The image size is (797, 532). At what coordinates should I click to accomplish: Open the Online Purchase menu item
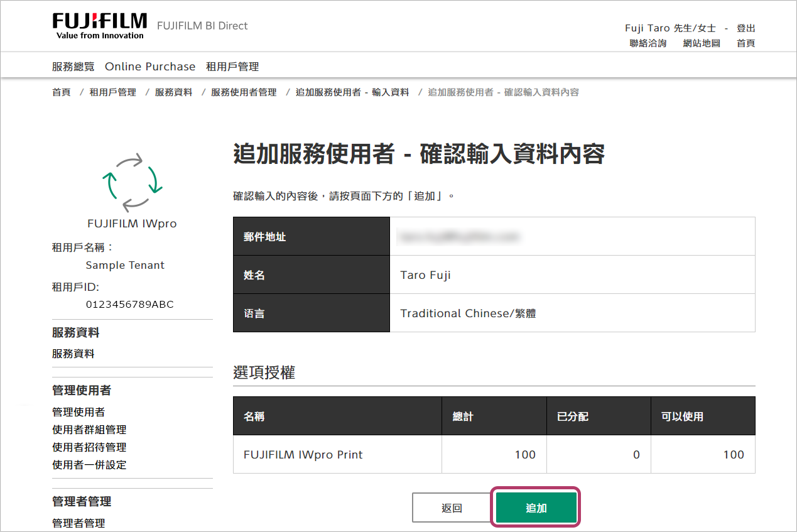[150, 67]
